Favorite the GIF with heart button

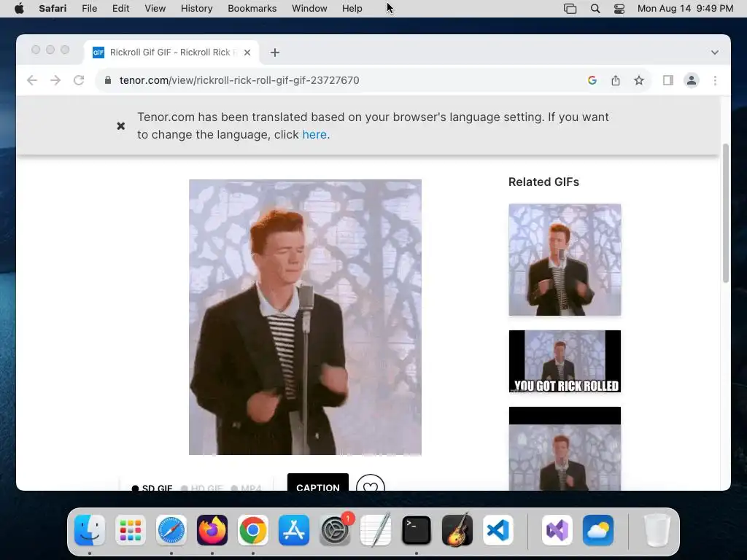(370, 483)
